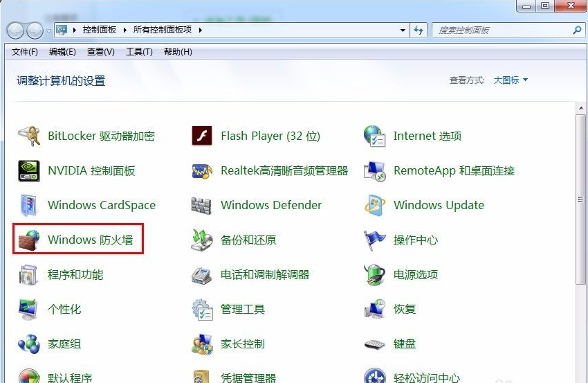Screen dimensions: 588x383
Task: Maximize the Control Panel window
Action: 544,6
